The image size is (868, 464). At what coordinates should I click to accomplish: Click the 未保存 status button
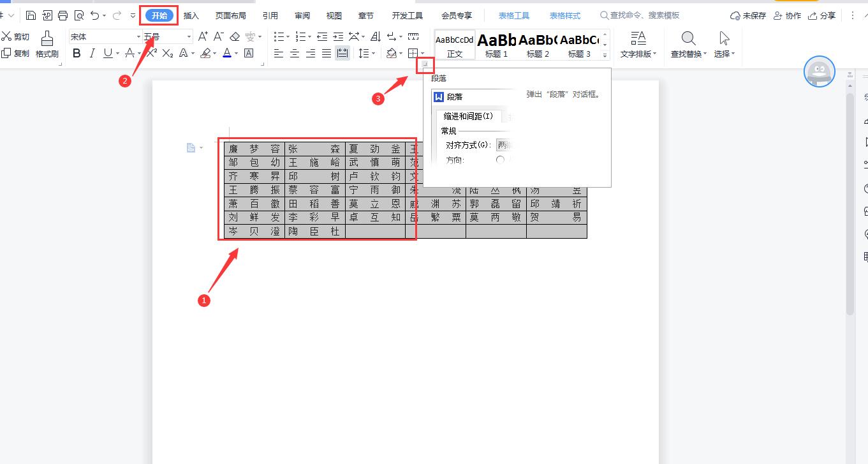point(748,15)
